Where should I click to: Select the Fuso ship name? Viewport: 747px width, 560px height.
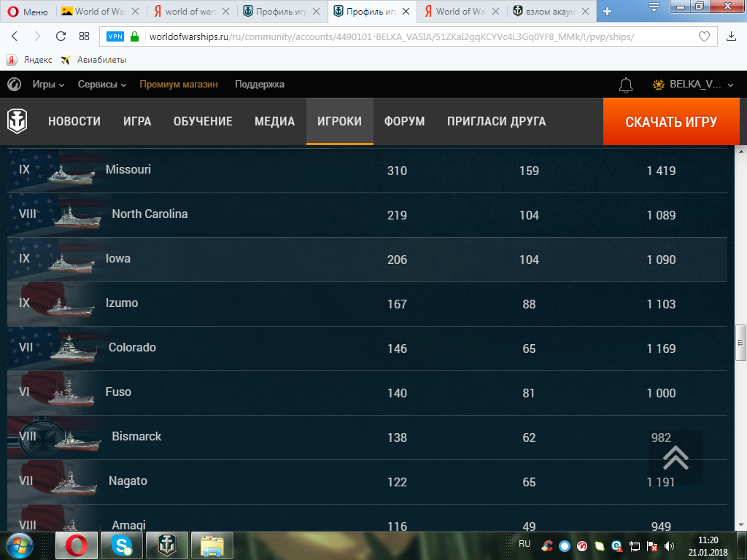(x=118, y=392)
